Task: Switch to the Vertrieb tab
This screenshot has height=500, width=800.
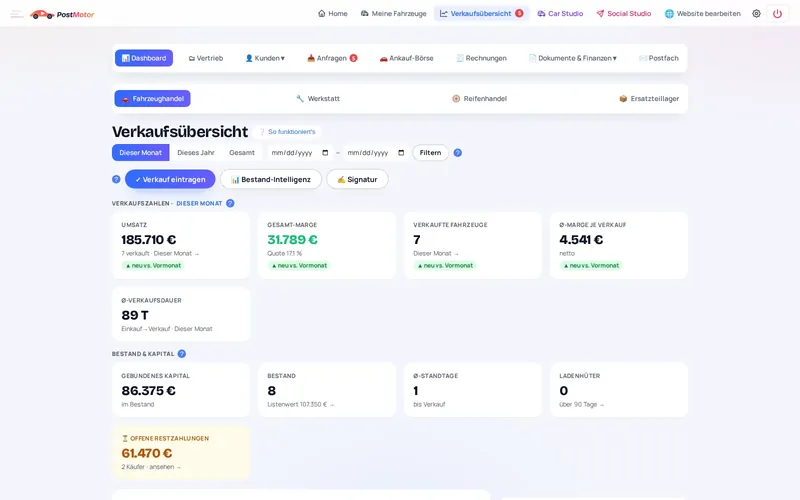Action: [x=206, y=58]
